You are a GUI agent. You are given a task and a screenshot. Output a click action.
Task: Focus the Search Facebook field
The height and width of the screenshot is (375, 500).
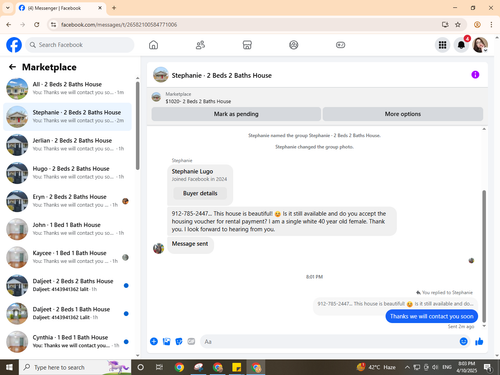(80, 45)
